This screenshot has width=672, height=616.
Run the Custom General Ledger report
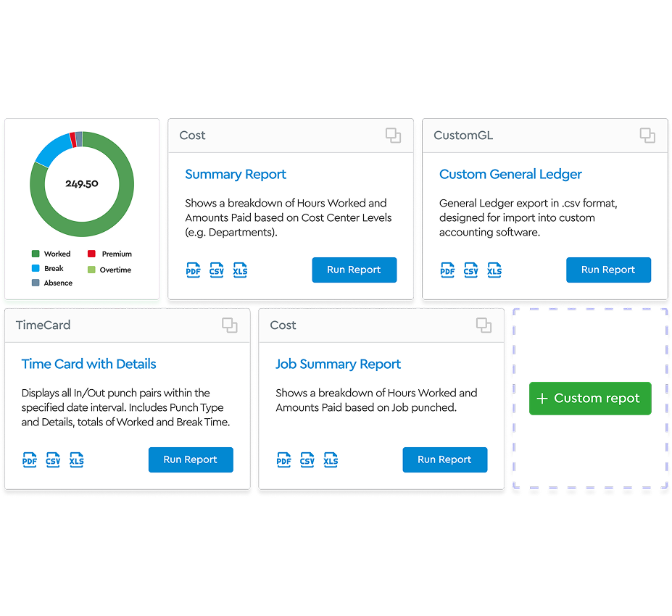click(608, 270)
